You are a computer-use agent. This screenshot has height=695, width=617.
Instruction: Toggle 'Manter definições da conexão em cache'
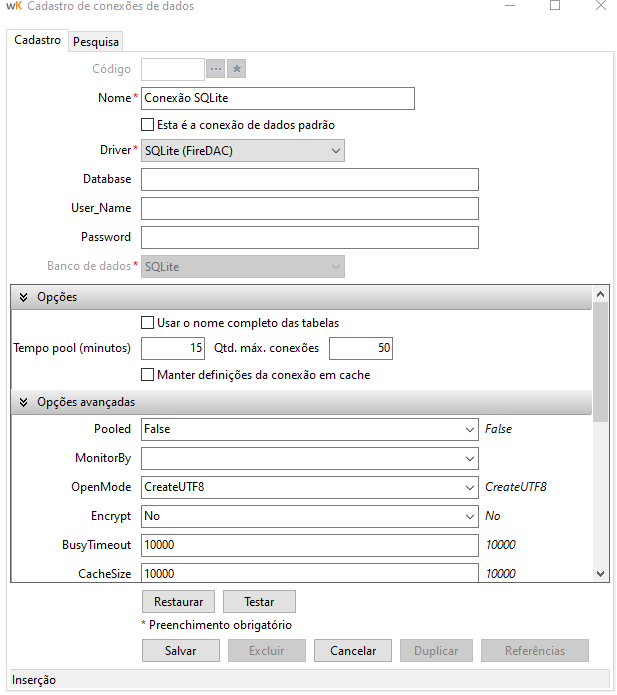(148, 375)
